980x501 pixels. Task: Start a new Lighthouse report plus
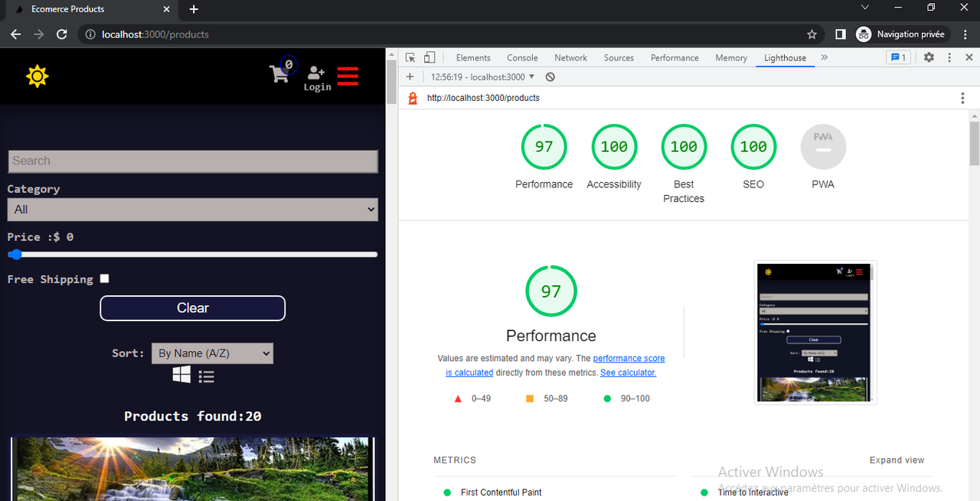pos(410,76)
